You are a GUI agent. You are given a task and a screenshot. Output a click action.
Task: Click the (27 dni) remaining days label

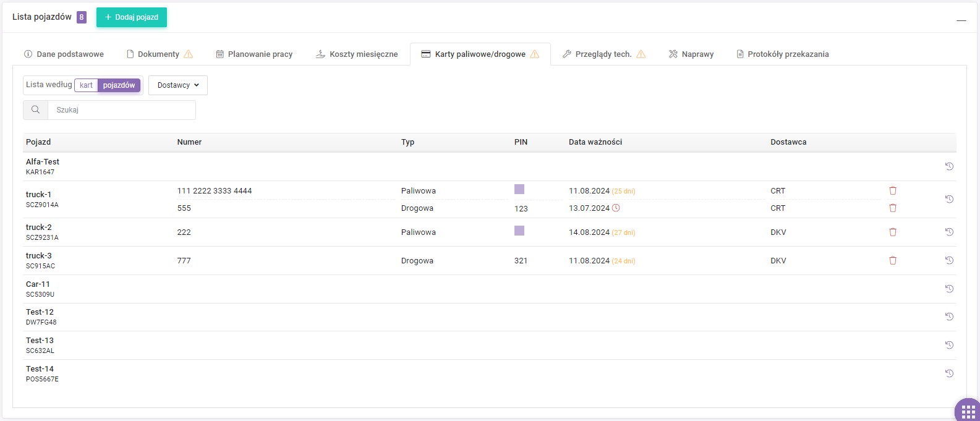click(x=623, y=232)
